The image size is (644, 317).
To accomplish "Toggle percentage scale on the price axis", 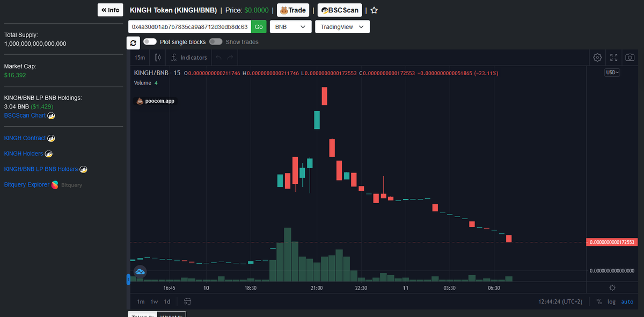I will (599, 302).
